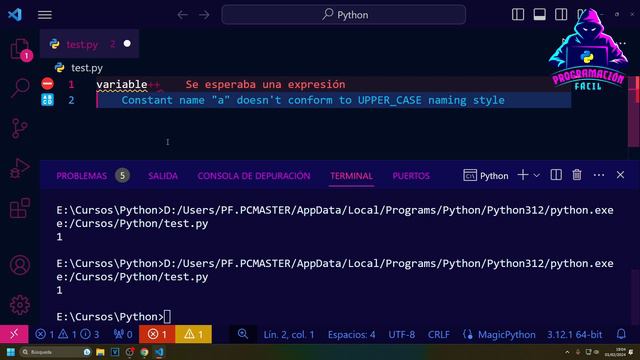This screenshot has height=360, width=640.
Task: Open the Manage gear icon
Action: [20, 304]
